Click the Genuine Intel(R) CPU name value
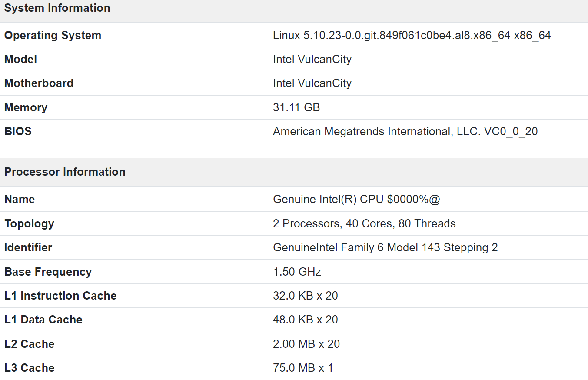The width and height of the screenshot is (588, 380). (356, 199)
